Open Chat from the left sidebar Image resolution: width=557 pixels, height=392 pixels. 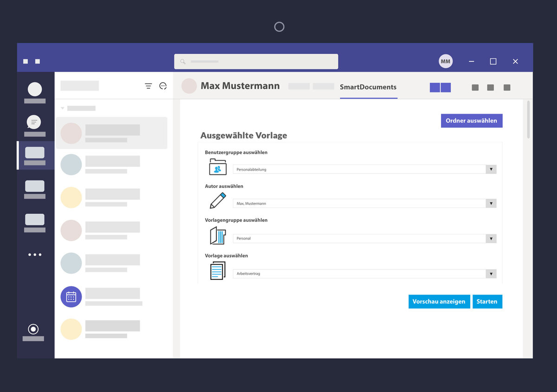[34, 122]
